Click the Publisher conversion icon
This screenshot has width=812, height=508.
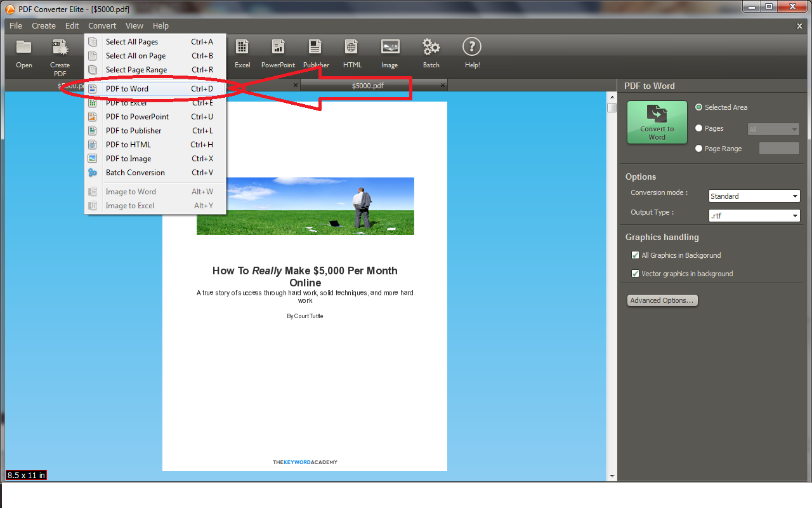(315, 53)
